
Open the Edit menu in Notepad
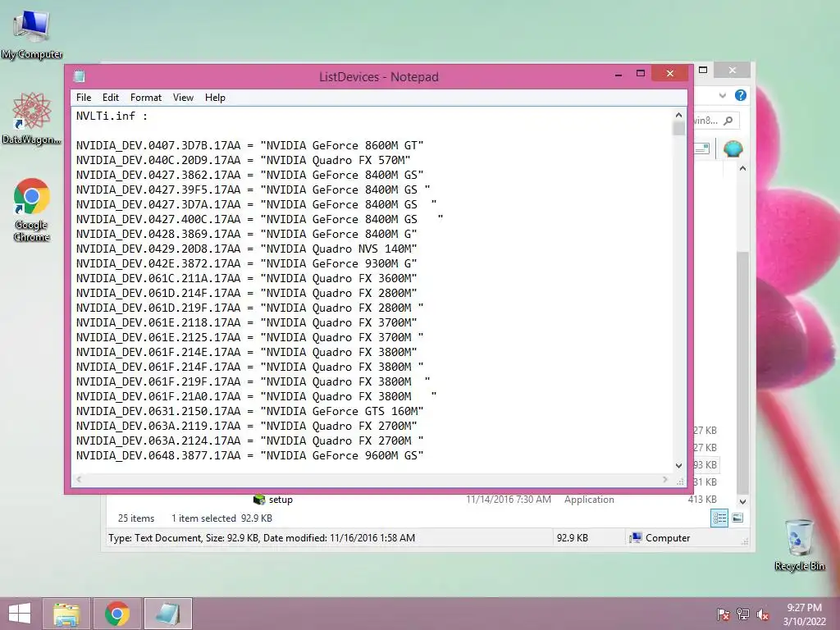[111, 98]
